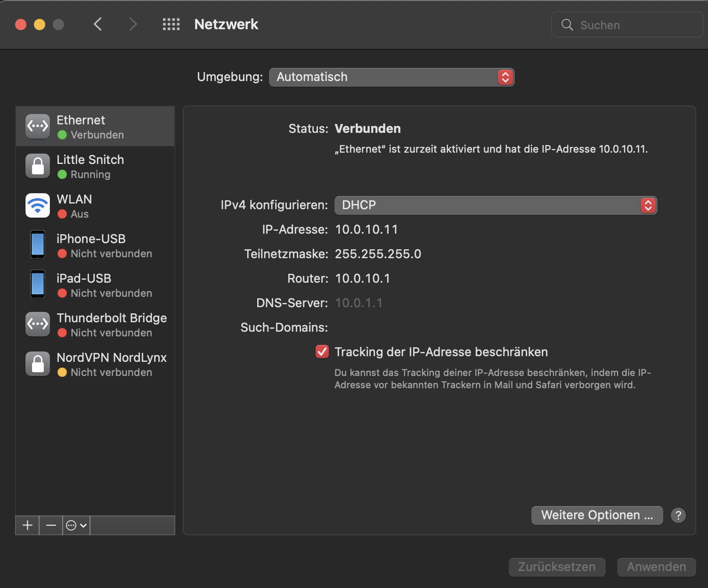Click the Such-Domains label
Image resolution: width=708 pixels, height=588 pixels.
pyautogui.click(x=284, y=327)
